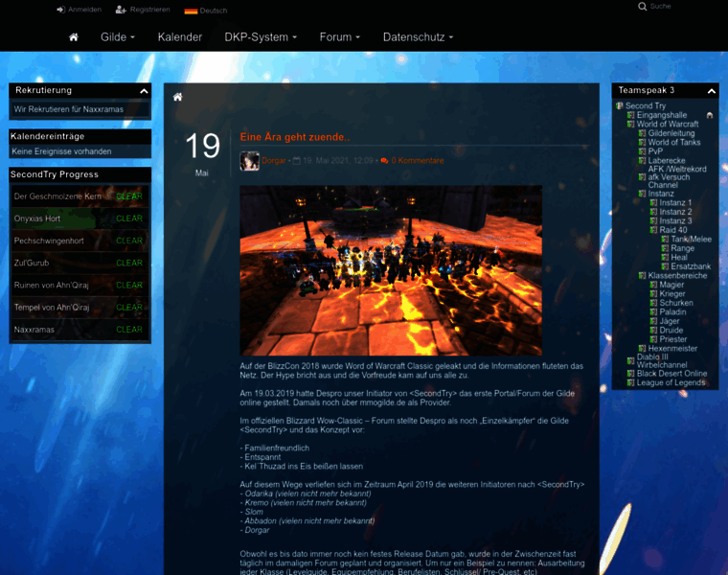The height and width of the screenshot is (575, 728).
Task: Click the Eingangshalle channel icon
Action: click(x=630, y=115)
